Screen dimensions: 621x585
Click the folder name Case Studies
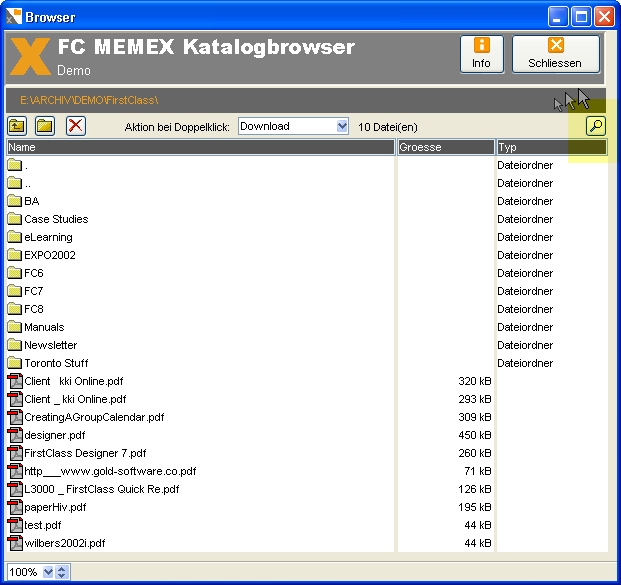pyautogui.click(x=56, y=219)
